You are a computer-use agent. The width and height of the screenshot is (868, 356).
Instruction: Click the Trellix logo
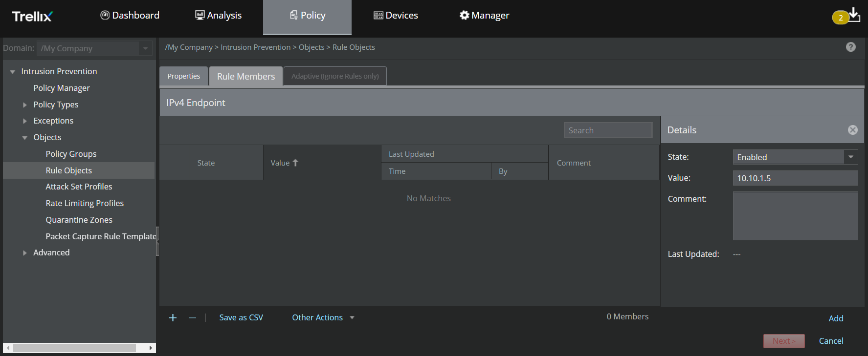[32, 16]
